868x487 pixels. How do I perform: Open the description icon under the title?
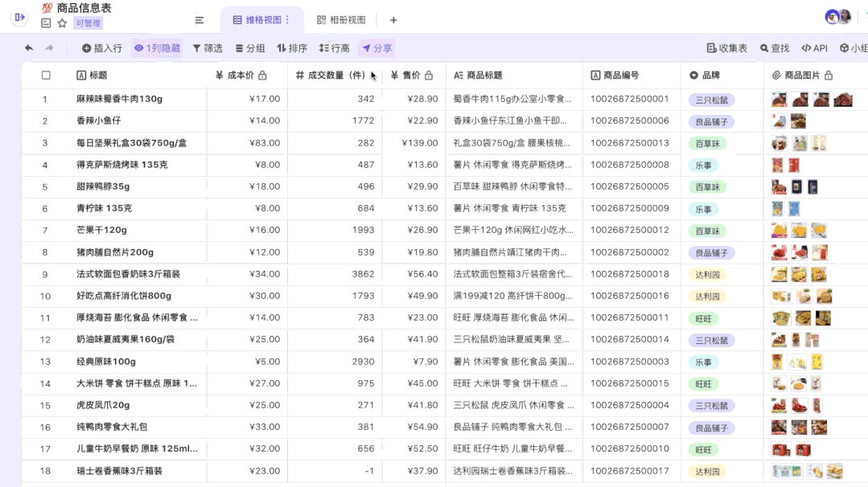[x=46, y=23]
